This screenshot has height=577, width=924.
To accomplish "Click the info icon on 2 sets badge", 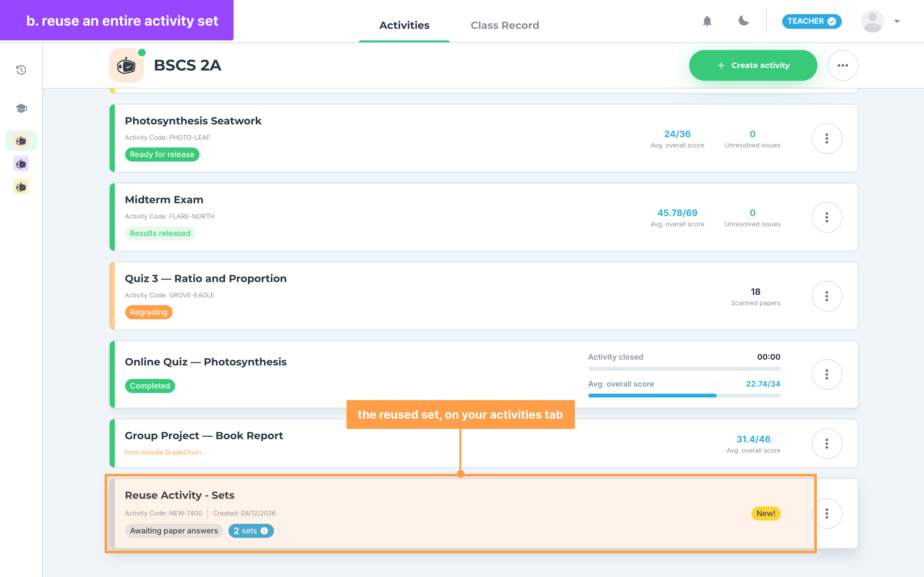I will coord(264,531).
